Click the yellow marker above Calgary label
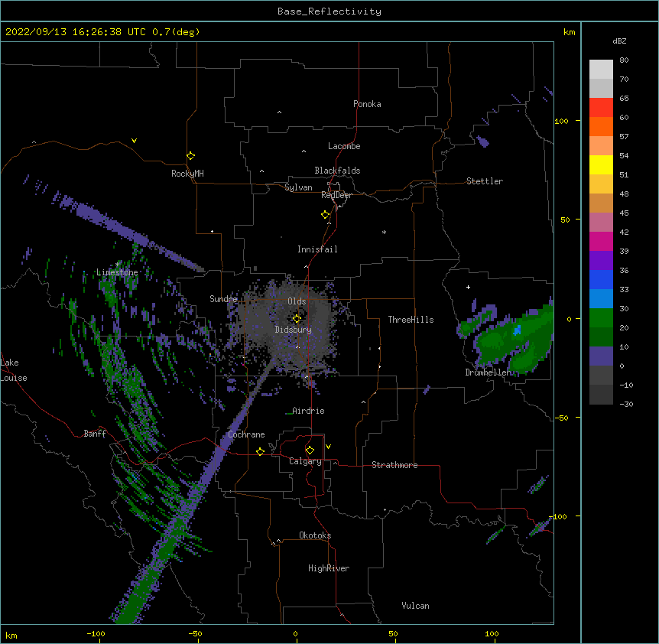 (310, 450)
